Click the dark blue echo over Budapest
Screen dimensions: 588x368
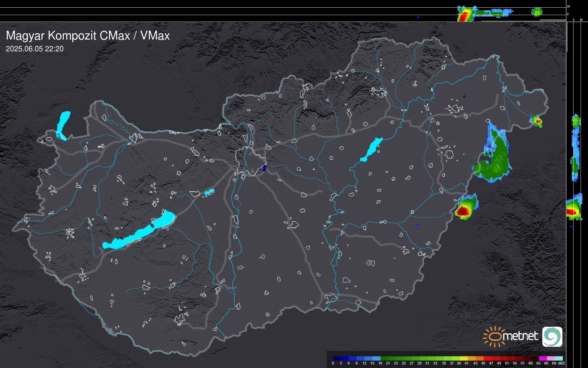pos(264,168)
